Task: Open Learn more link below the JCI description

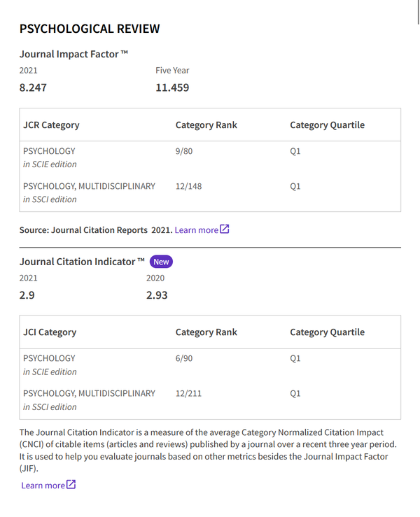Action: click(43, 485)
